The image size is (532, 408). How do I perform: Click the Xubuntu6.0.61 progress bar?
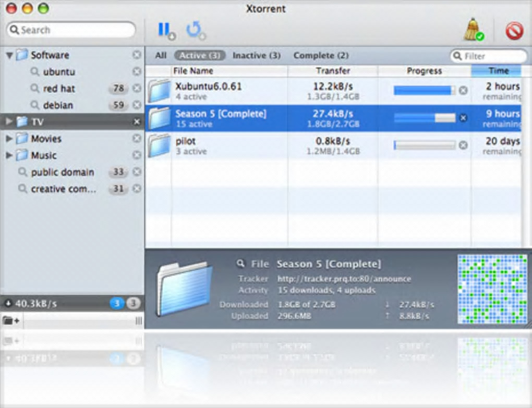coord(425,91)
